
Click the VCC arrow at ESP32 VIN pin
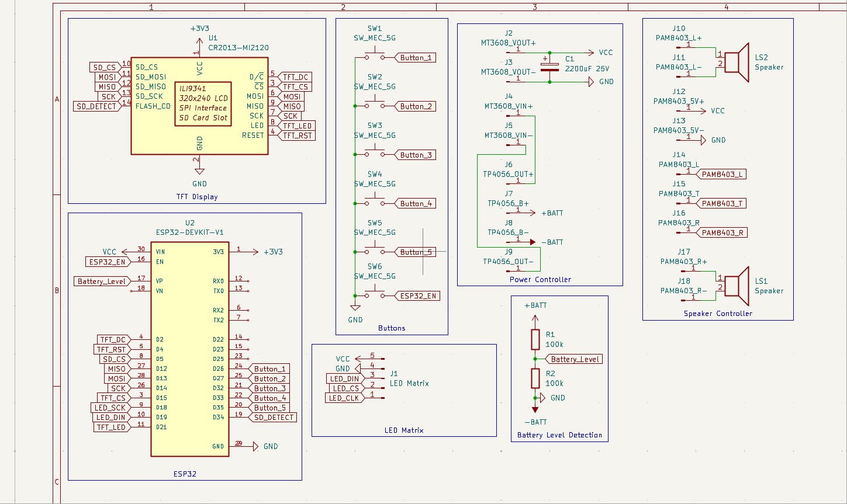click(x=125, y=252)
